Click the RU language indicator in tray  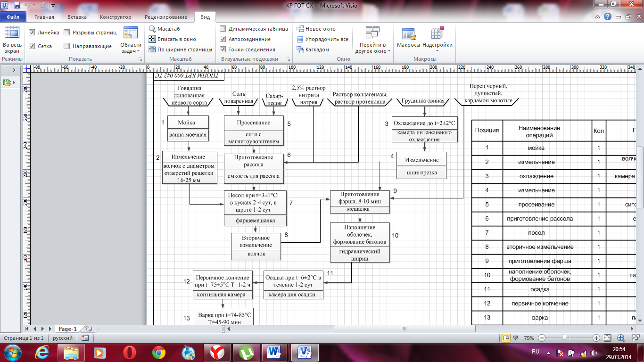[x=536, y=352]
